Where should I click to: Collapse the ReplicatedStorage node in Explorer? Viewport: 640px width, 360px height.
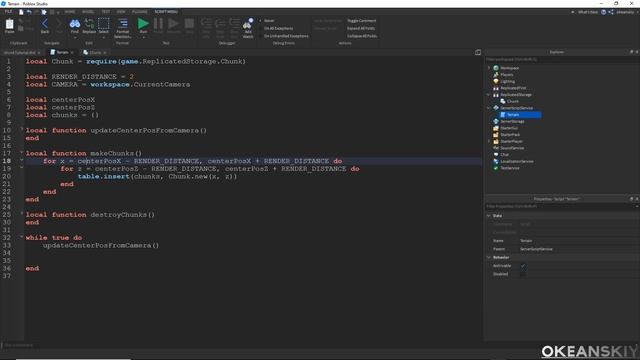(x=489, y=95)
